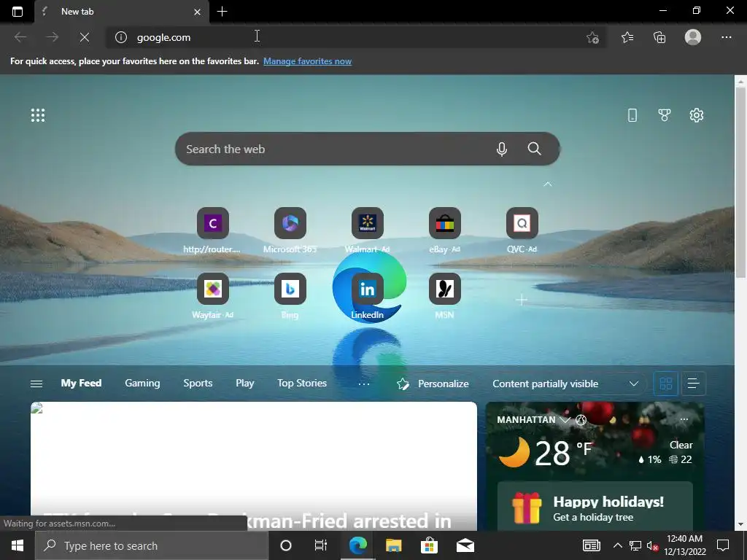Open the notification center icon
Viewport: 747px width, 560px height.
[723, 545]
